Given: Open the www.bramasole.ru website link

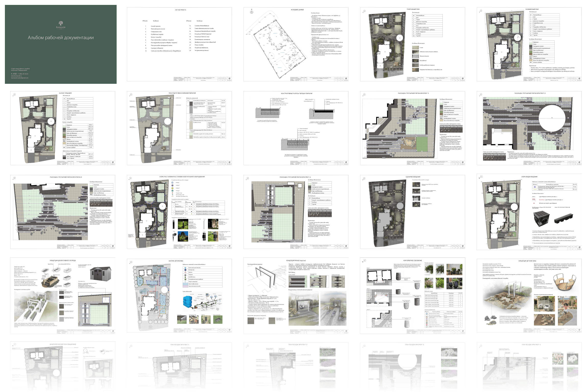Looking at the screenshot, I should tap(16, 76).
